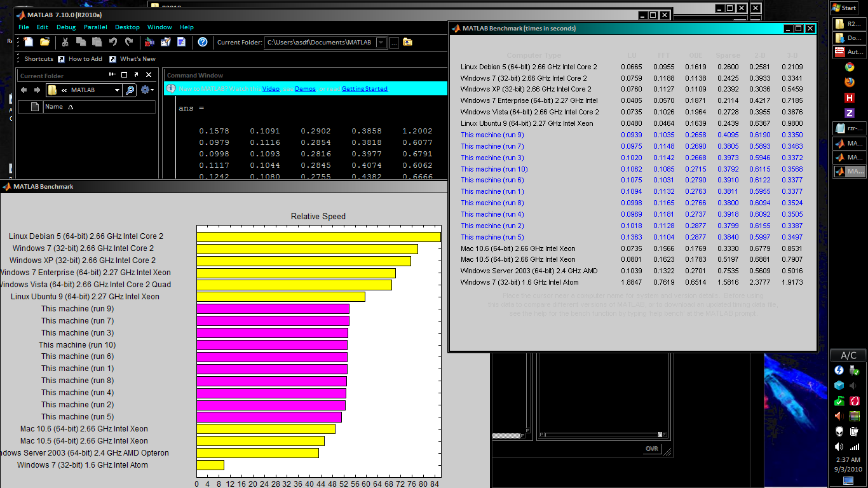
Task: Open the Debug menu
Action: pyautogui.click(x=66, y=27)
